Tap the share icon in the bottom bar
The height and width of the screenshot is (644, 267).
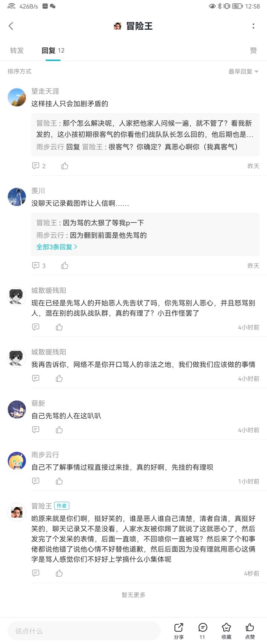click(x=179, y=631)
